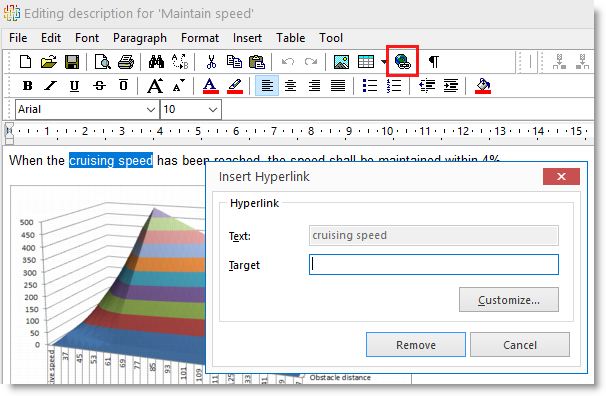Click the Remove button in the dialog
The width and height of the screenshot is (606, 396).
click(x=416, y=345)
